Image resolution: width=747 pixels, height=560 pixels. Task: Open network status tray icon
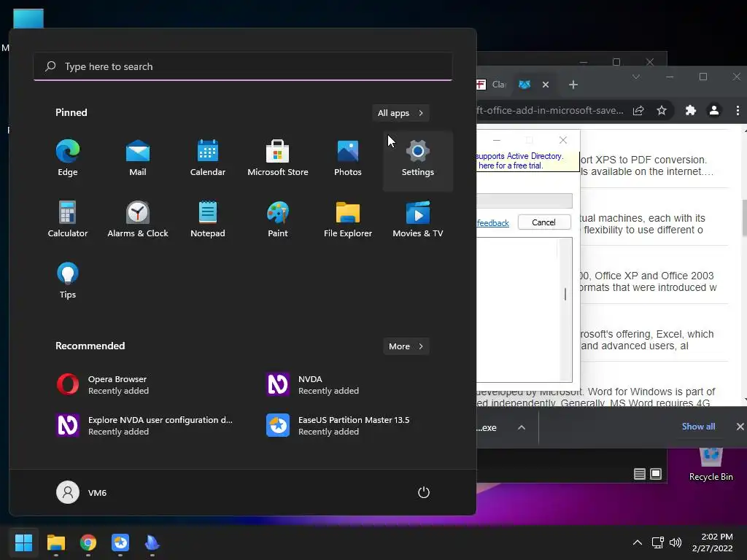click(658, 542)
